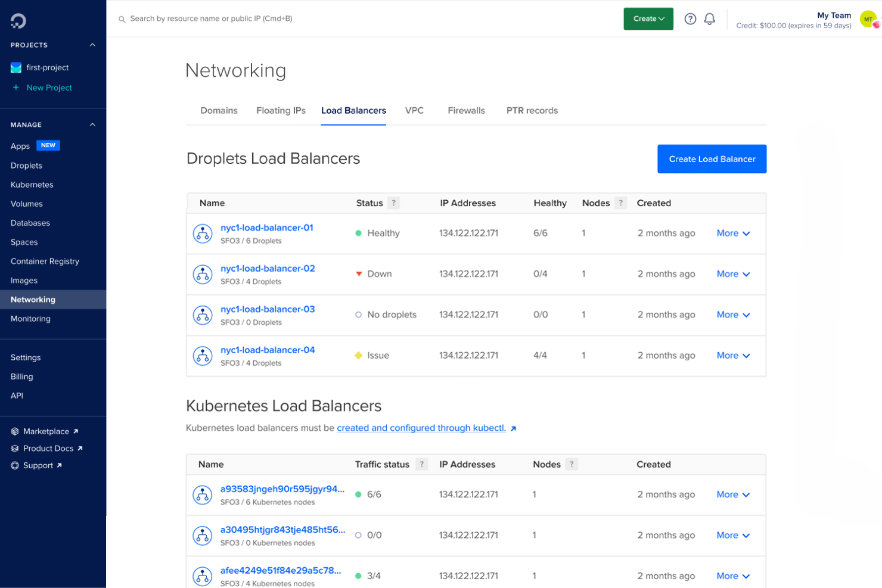This screenshot has width=882, height=588.
Task: Open the created and configured through kubectl link
Action: pos(421,428)
